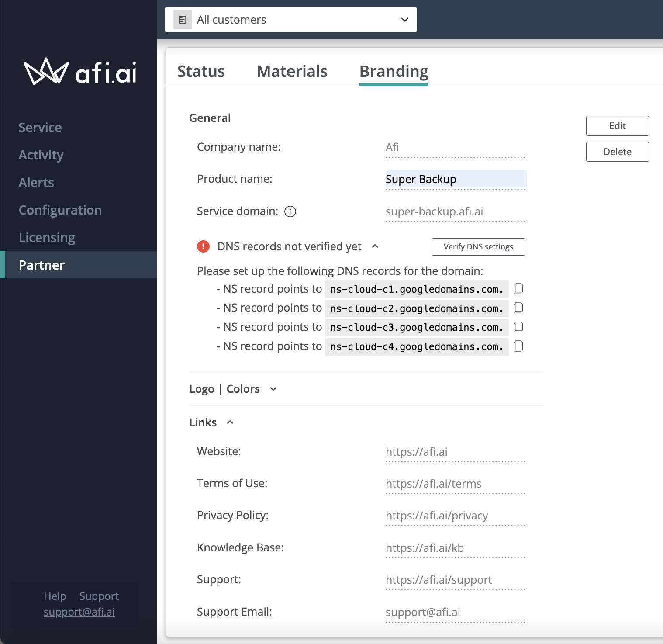Image resolution: width=663 pixels, height=644 pixels.
Task: Click 'DNS records not verified yet' text
Action: pyautogui.click(x=289, y=247)
